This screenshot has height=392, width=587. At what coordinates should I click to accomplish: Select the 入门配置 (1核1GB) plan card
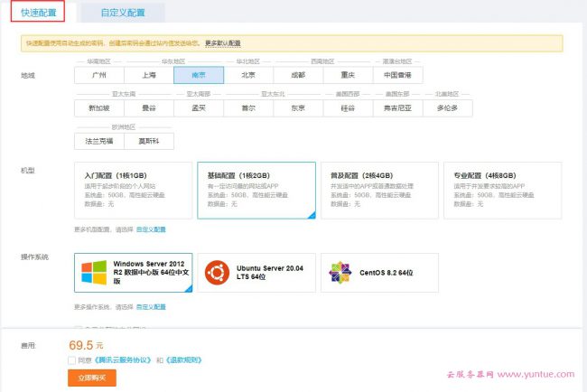pos(132,191)
